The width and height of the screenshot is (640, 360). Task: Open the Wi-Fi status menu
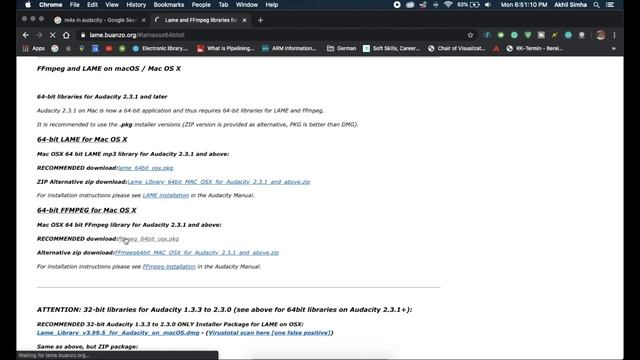(448, 5)
